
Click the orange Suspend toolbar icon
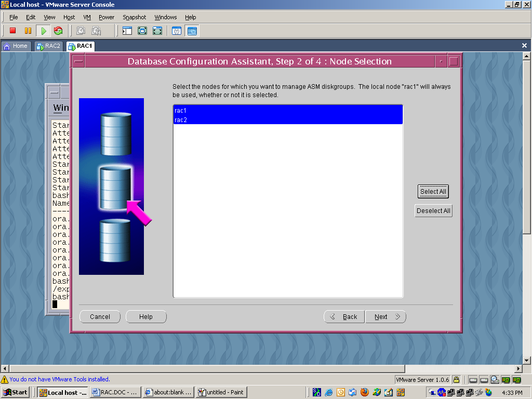28,31
